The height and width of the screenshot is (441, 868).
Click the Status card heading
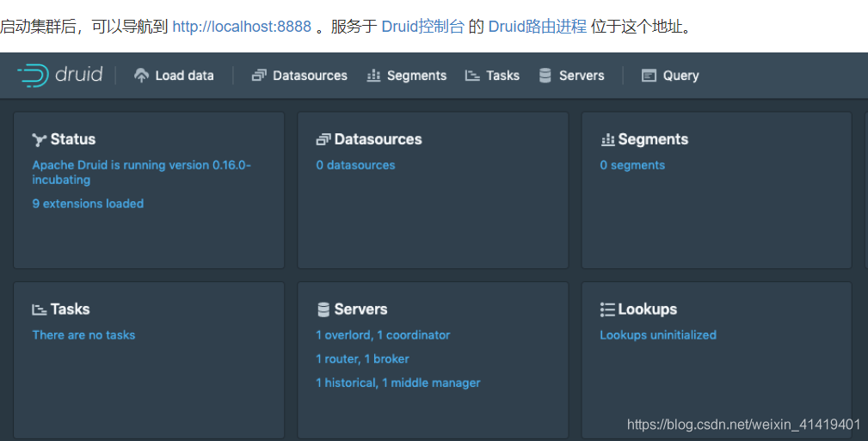(73, 139)
